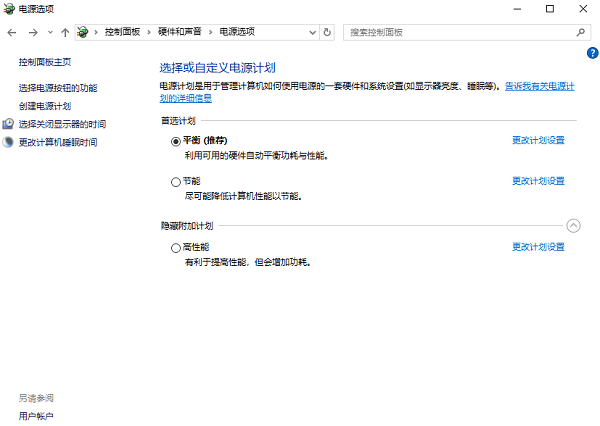Image resolution: width=600 pixels, height=426 pixels.
Task: Click description 有利于提高性能，但会增加功耗
Action: click(x=248, y=263)
